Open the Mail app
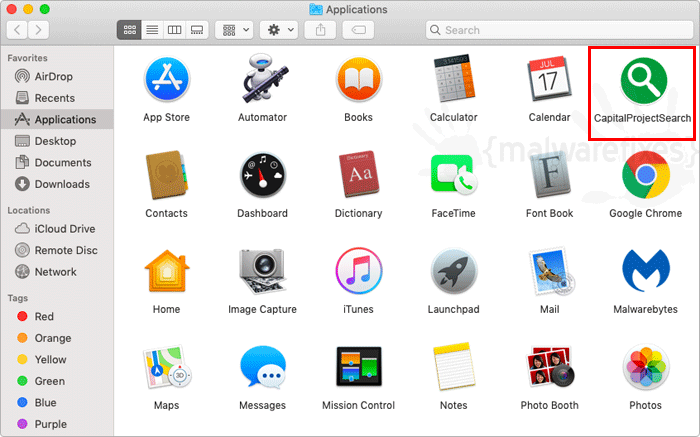Image resolution: width=700 pixels, height=437 pixels. tap(551, 271)
